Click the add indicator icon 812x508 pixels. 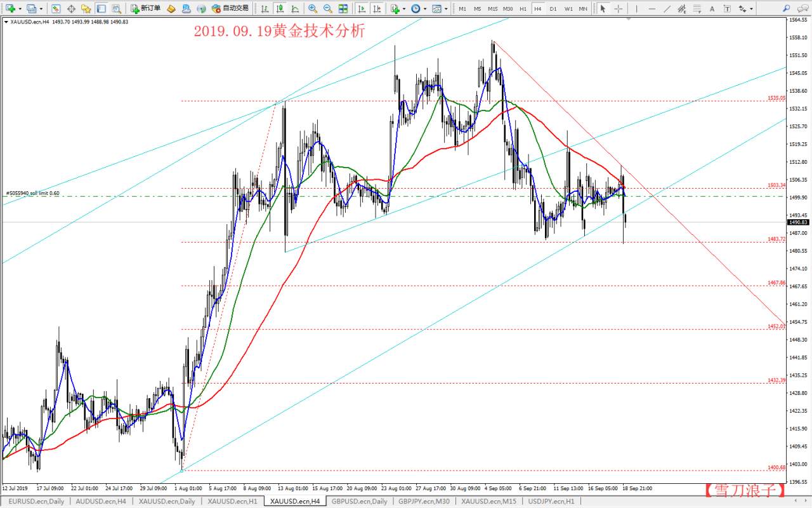click(395, 9)
